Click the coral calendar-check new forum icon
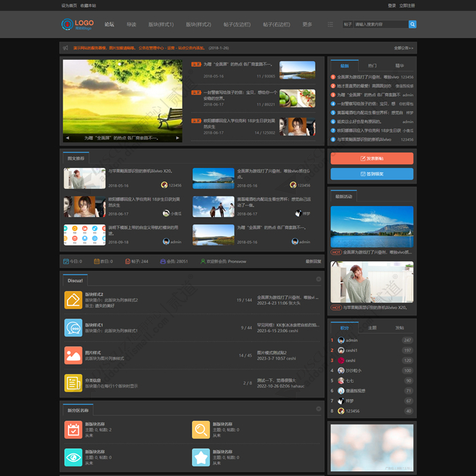This screenshot has width=476, height=476. click(x=73, y=430)
